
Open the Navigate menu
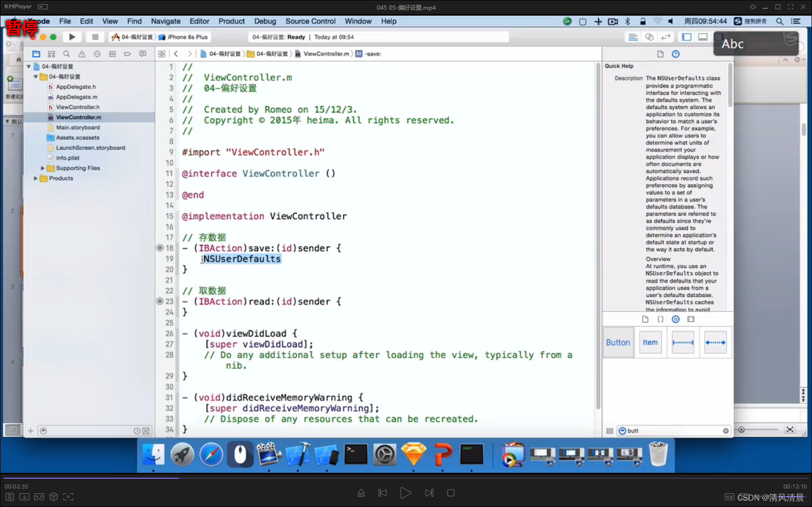click(165, 21)
